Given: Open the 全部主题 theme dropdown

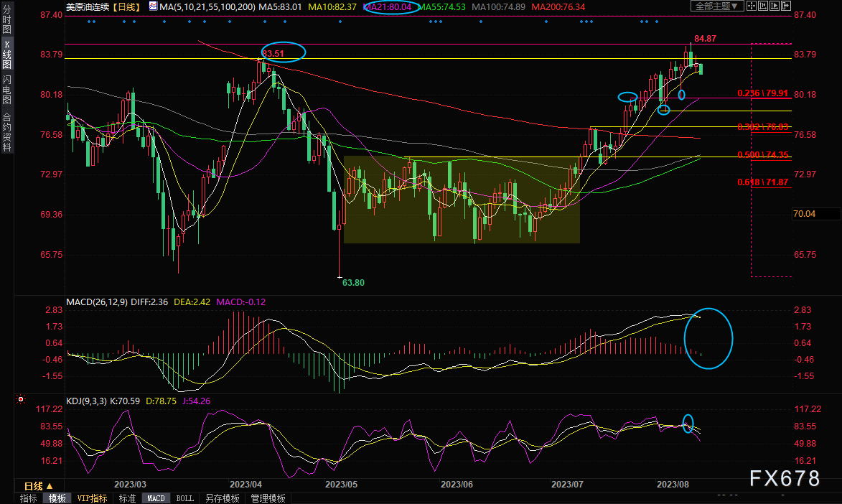Looking at the screenshot, I should tap(717, 6).
